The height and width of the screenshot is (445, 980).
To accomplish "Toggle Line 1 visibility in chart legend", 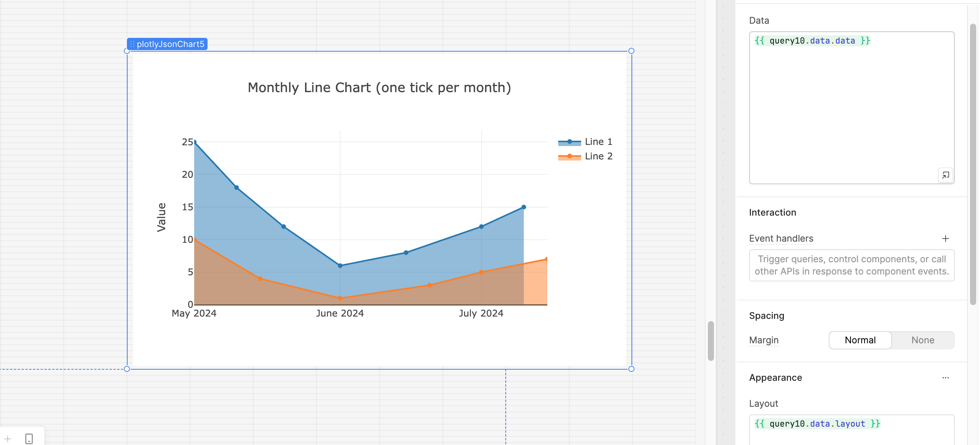I will [598, 142].
